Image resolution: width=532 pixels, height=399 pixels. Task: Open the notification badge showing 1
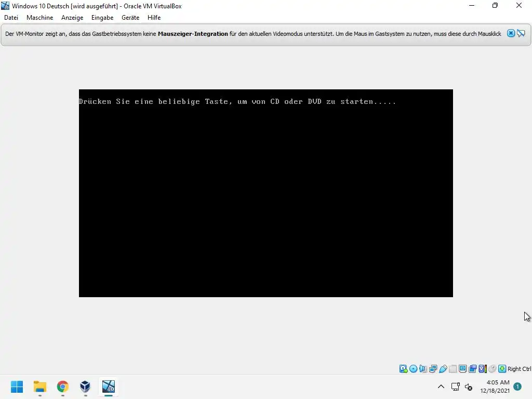(517, 387)
